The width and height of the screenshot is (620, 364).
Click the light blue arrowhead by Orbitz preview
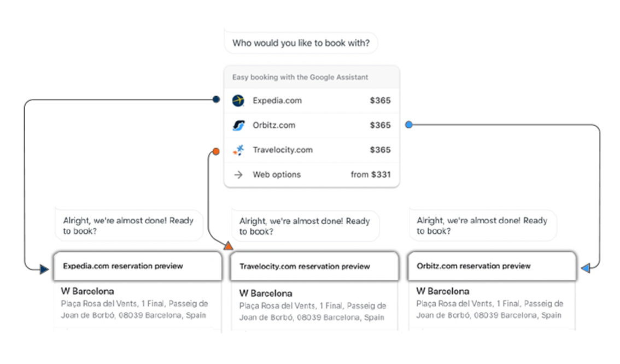tap(585, 268)
